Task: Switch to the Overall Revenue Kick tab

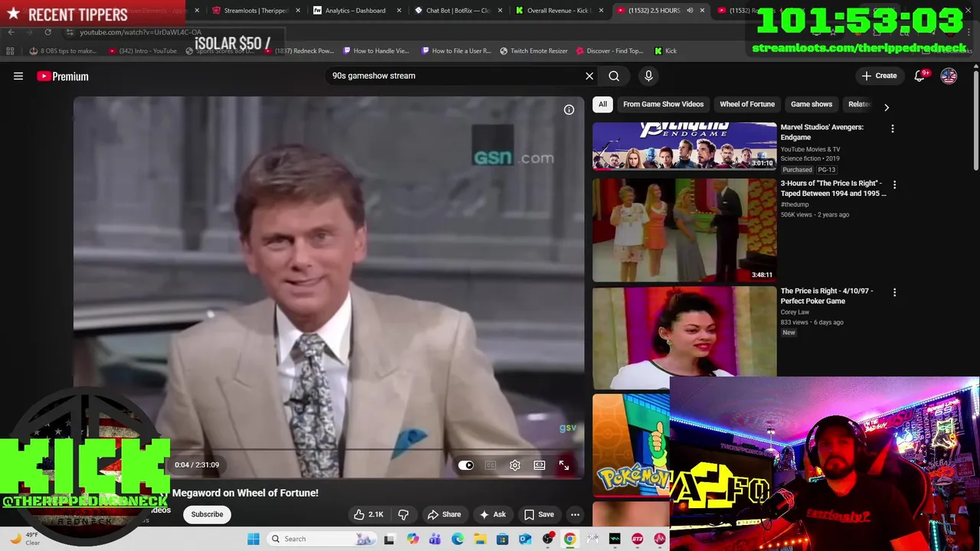Action: coord(559,11)
